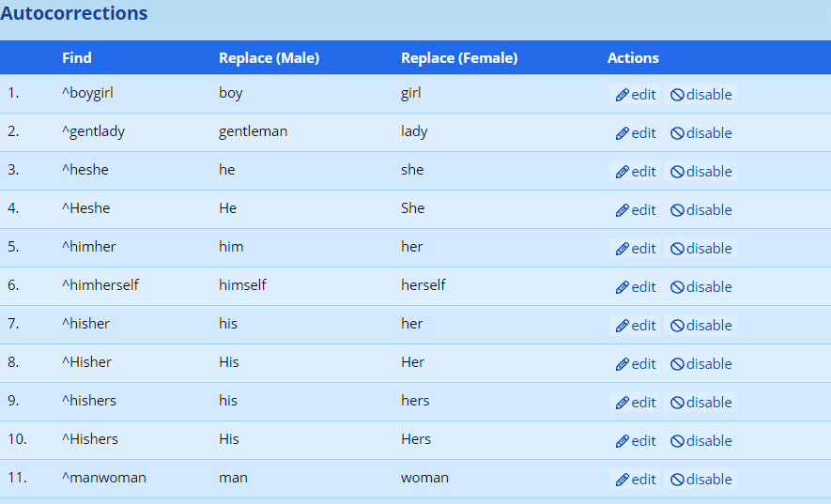Select the Replace (Male) column header

point(269,58)
